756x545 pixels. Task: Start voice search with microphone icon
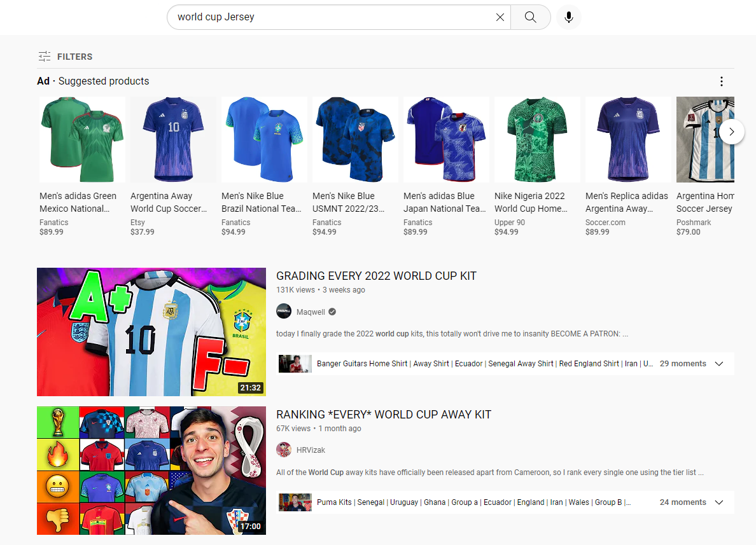tap(568, 17)
